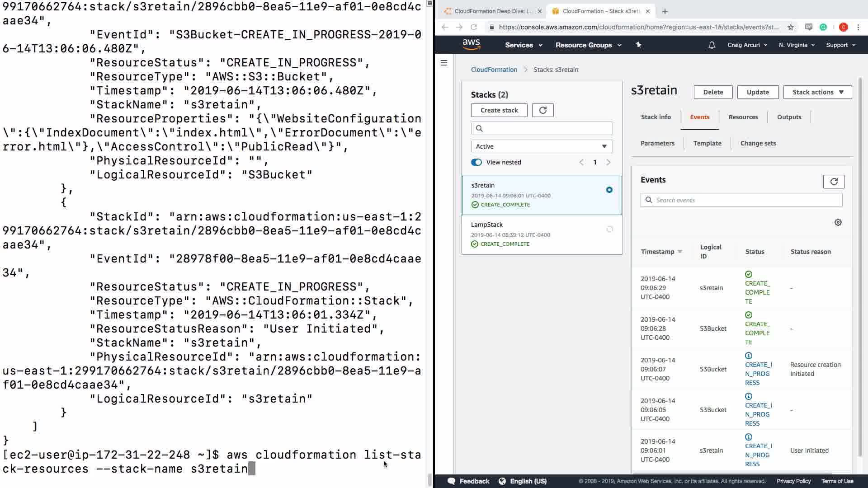
Task: Open the Template tab
Action: [x=707, y=143]
